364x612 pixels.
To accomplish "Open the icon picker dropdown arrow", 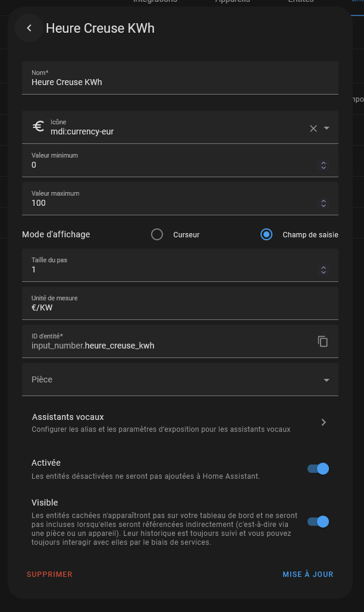I will coord(327,128).
